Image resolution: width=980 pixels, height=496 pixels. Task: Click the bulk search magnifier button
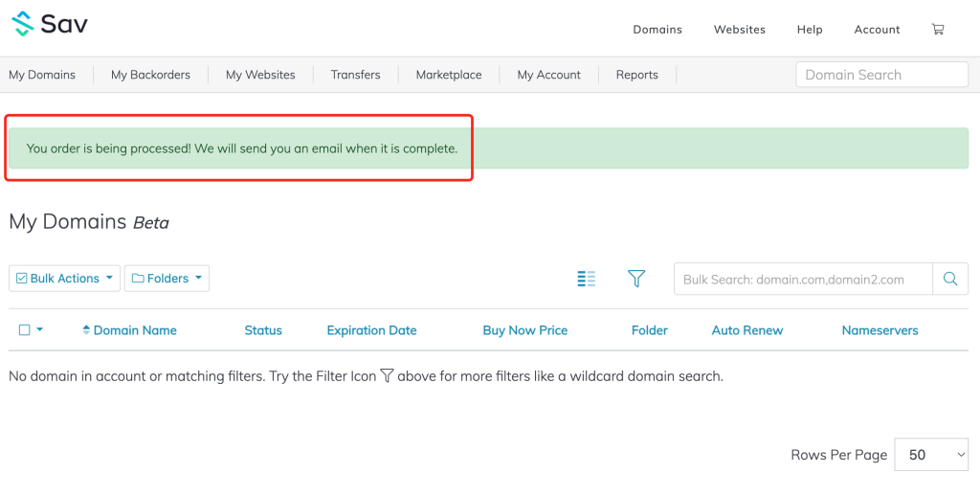[x=949, y=279]
